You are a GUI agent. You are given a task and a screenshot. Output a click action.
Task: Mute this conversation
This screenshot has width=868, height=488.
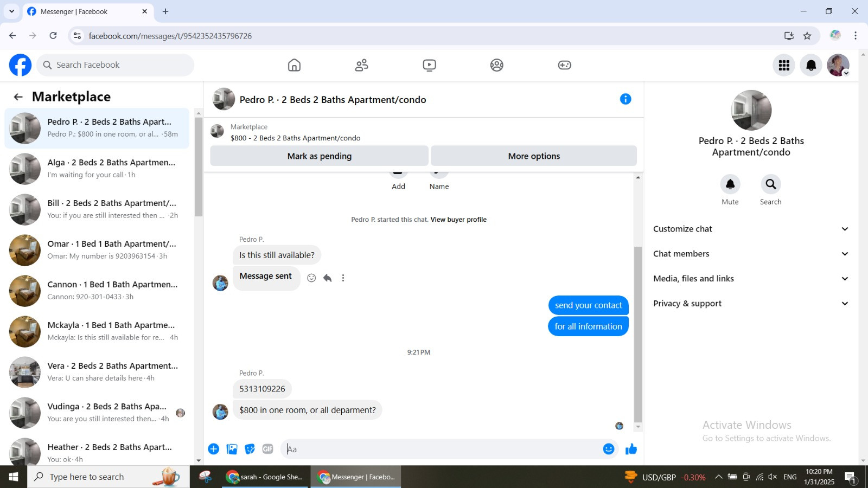730,184
